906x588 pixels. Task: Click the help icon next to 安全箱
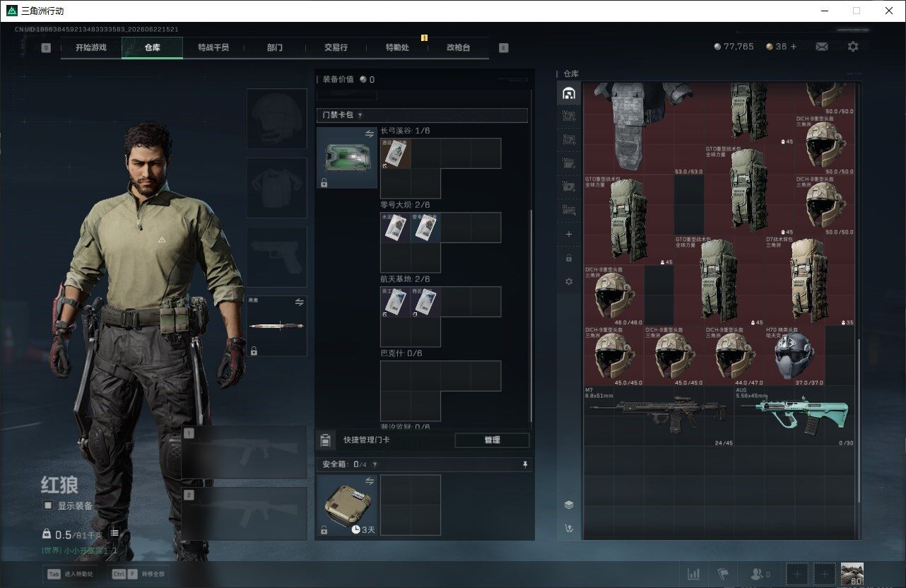click(x=375, y=465)
